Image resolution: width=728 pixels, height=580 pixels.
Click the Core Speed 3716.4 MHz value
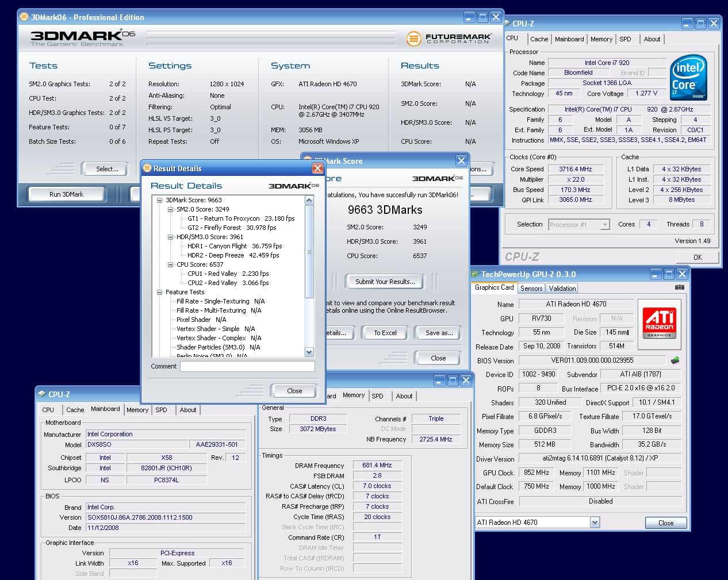576,170
